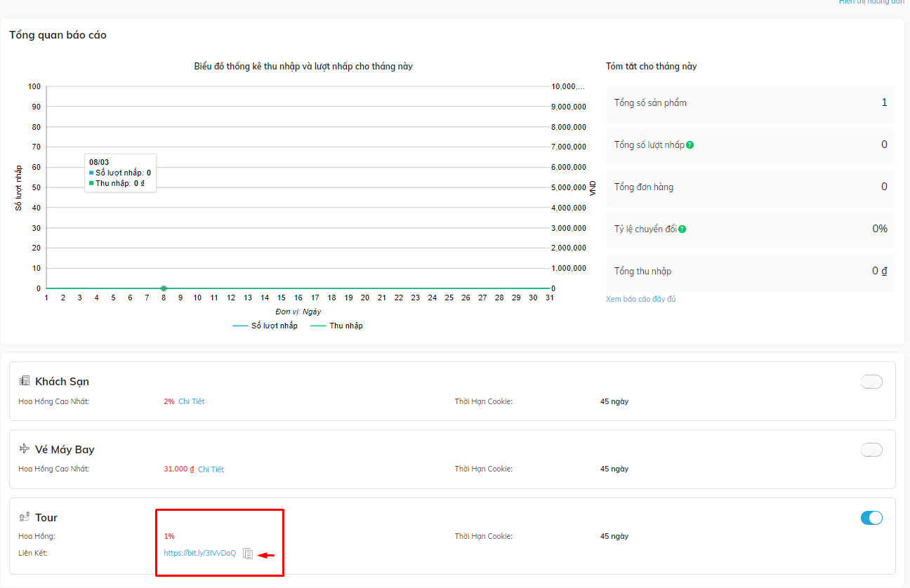Click the 1% Hoa Hồng value for Tour
The image size is (910, 588).
tap(169, 536)
